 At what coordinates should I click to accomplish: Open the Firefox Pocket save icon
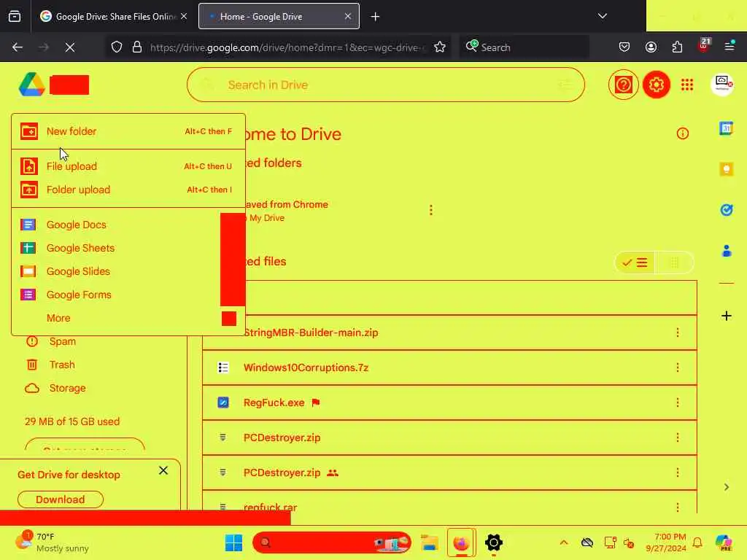[624, 47]
